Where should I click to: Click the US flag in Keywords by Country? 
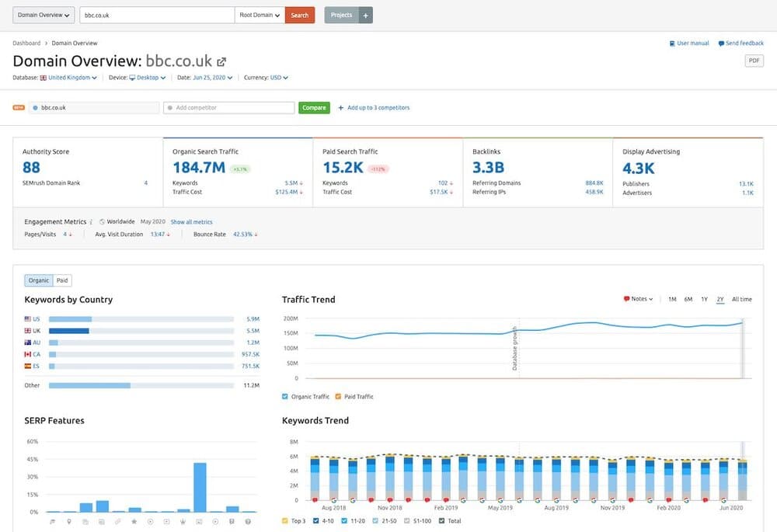point(28,319)
